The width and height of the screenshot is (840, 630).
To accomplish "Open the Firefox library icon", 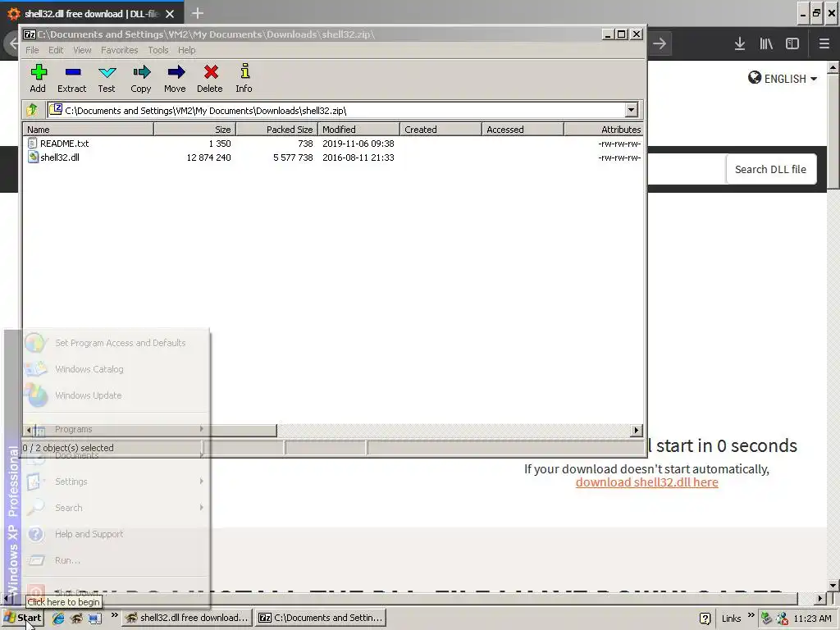I will point(766,43).
